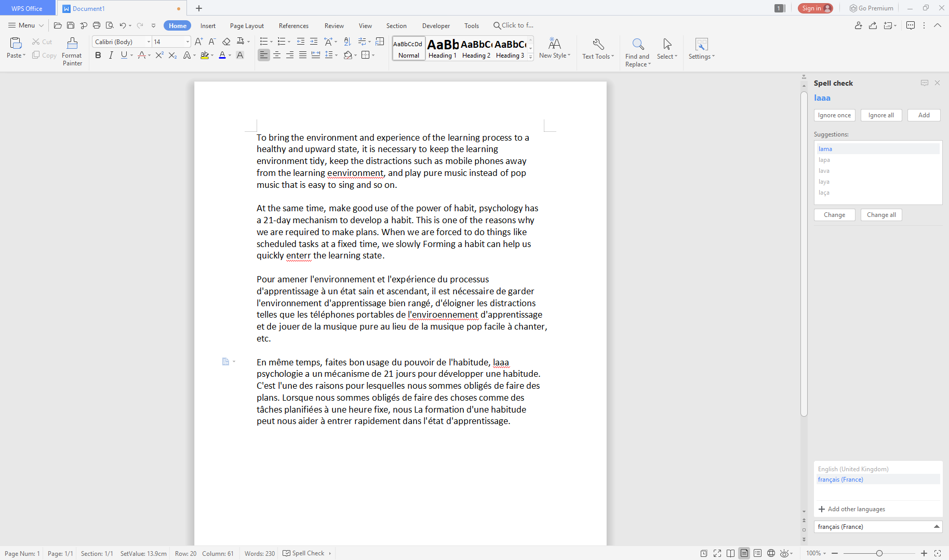The width and height of the screenshot is (949, 560).
Task: Expand the français (France) language combo box
Action: click(937, 526)
